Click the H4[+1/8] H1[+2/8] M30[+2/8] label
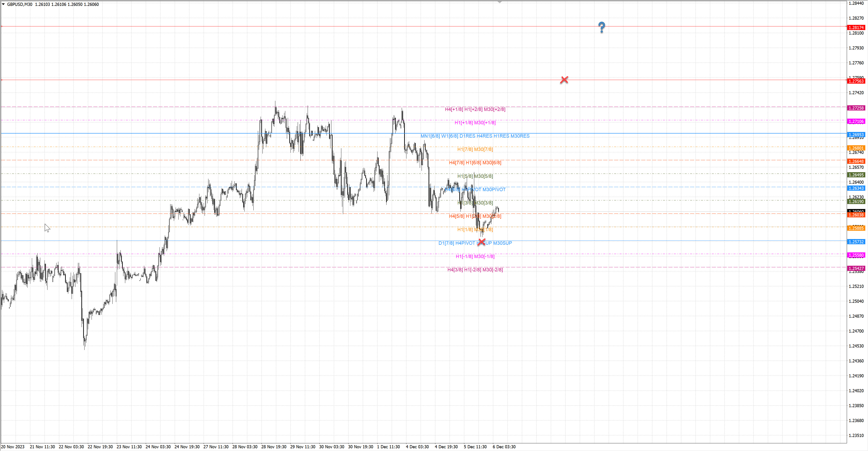Viewport: 868px width, 451px height. [475, 109]
